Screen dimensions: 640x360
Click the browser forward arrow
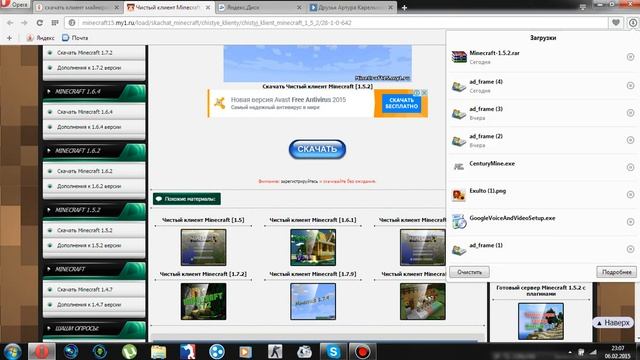(24, 23)
